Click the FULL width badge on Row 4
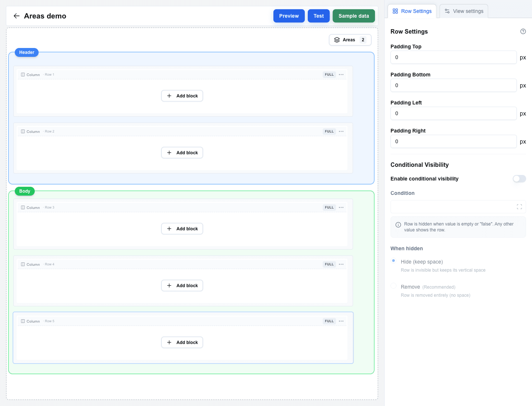This screenshot has height=406, width=532. (329, 264)
